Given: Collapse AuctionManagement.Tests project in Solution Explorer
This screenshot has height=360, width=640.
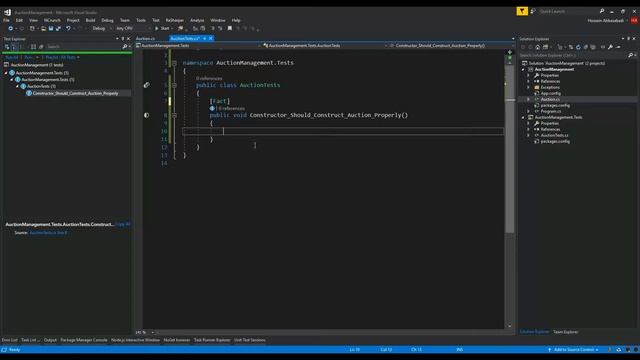Looking at the screenshot, I should point(523,118).
